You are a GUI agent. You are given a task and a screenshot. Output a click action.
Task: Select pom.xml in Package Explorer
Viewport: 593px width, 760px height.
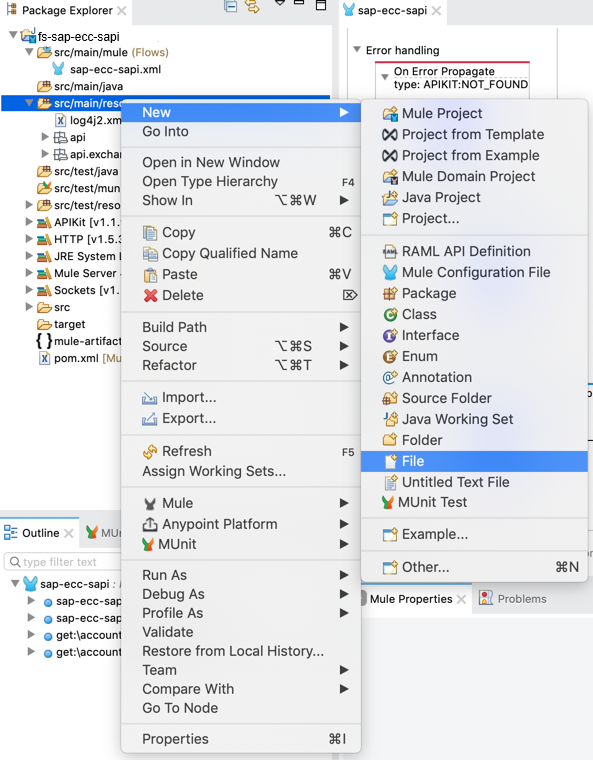pyautogui.click(x=80, y=359)
